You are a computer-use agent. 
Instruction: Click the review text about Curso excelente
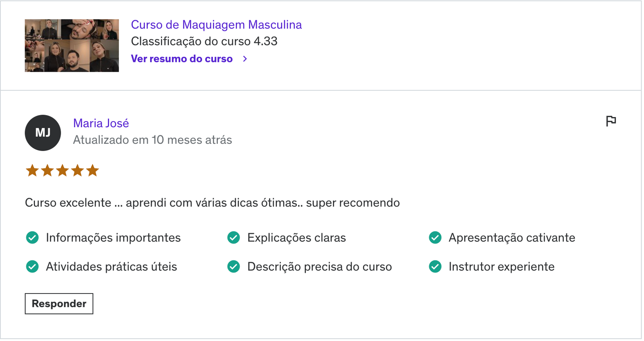(x=213, y=203)
